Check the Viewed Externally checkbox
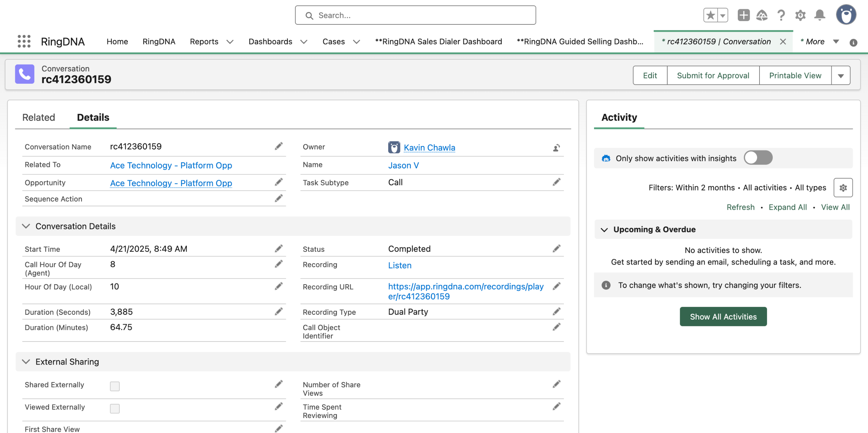 point(115,409)
